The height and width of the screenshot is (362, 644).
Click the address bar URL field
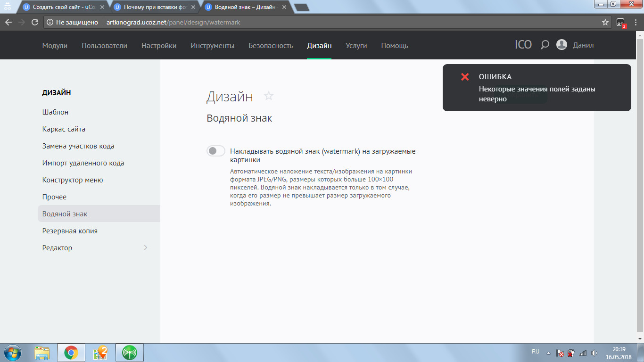tap(330, 22)
